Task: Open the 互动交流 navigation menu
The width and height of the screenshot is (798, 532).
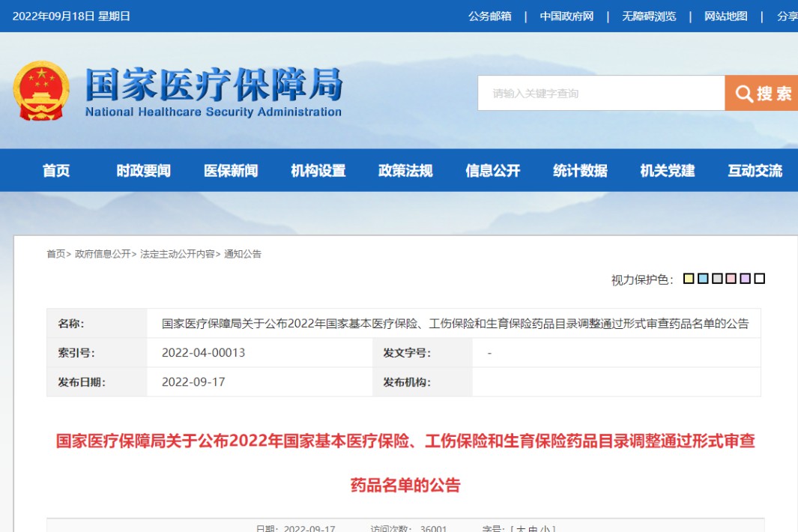Action: click(755, 170)
